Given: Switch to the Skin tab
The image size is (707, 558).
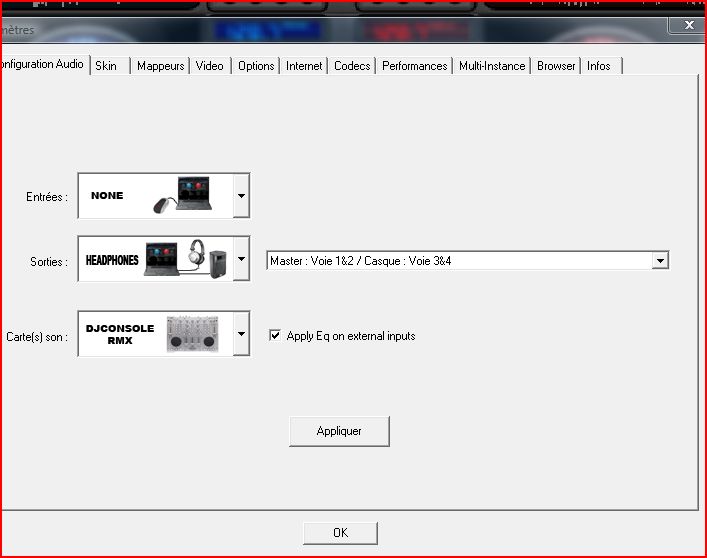Looking at the screenshot, I should click(x=106, y=66).
